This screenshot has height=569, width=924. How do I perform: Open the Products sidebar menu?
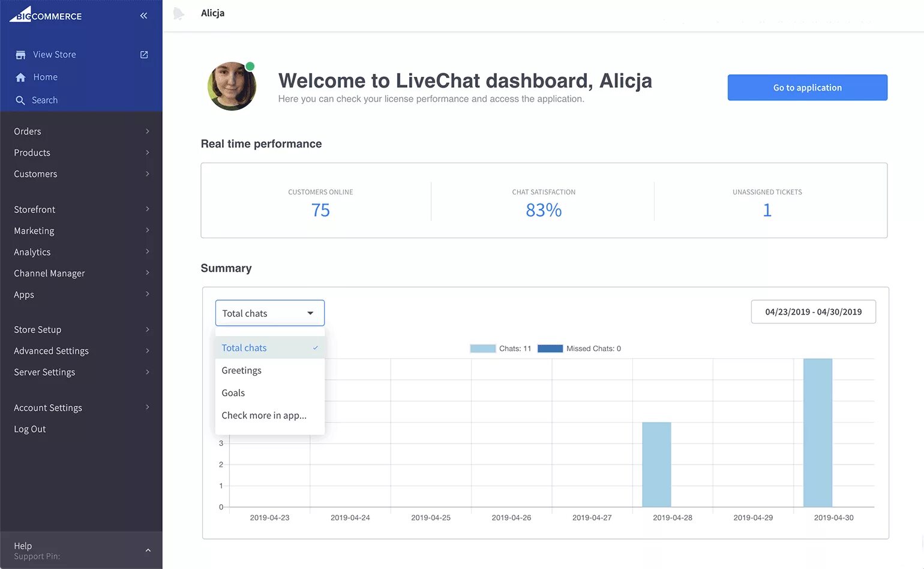[81, 152]
